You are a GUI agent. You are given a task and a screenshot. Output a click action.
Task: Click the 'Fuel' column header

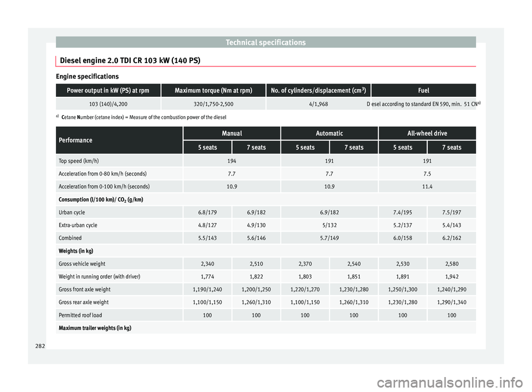pyautogui.click(x=423, y=91)
